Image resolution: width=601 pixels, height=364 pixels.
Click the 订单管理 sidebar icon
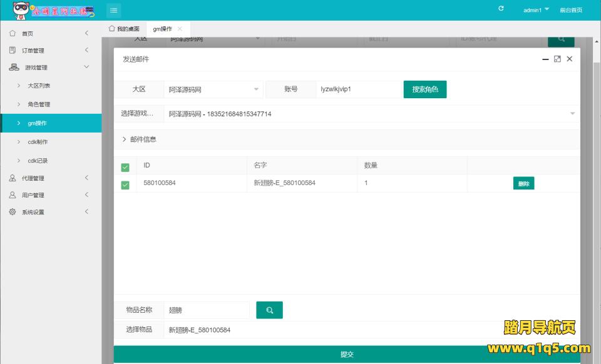(13, 50)
